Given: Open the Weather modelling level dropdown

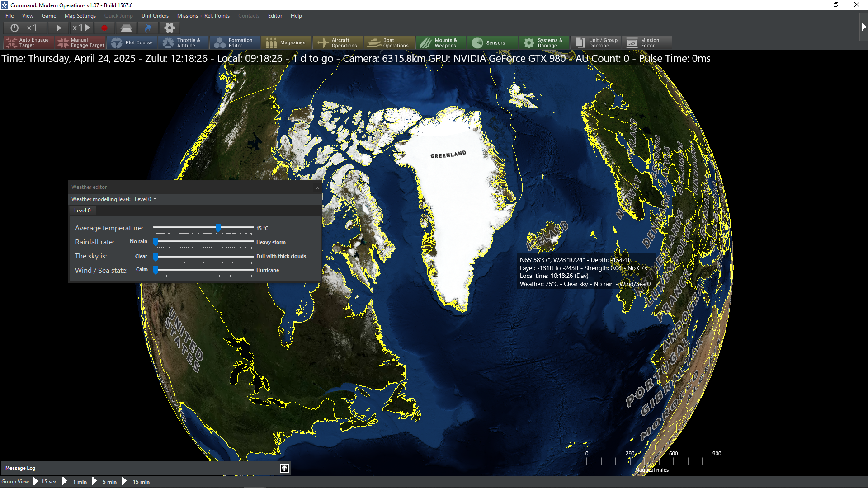Looking at the screenshot, I should (145, 199).
